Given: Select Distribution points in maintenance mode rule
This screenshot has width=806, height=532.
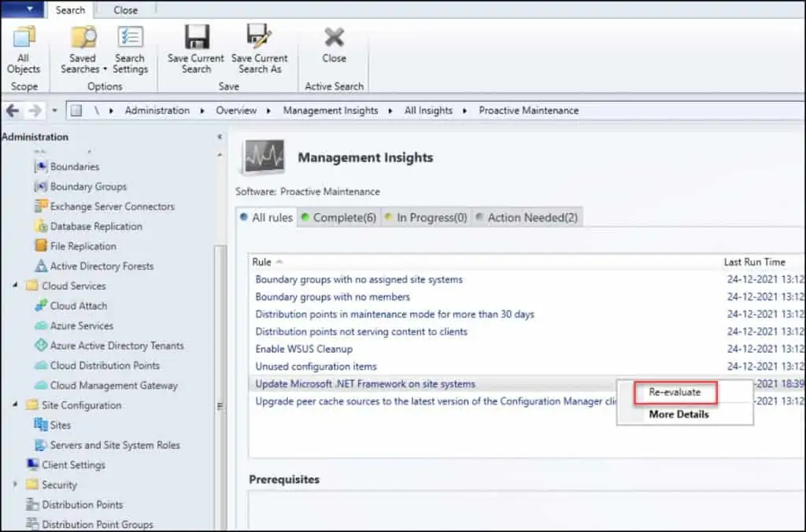Looking at the screenshot, I should point(395,314).
